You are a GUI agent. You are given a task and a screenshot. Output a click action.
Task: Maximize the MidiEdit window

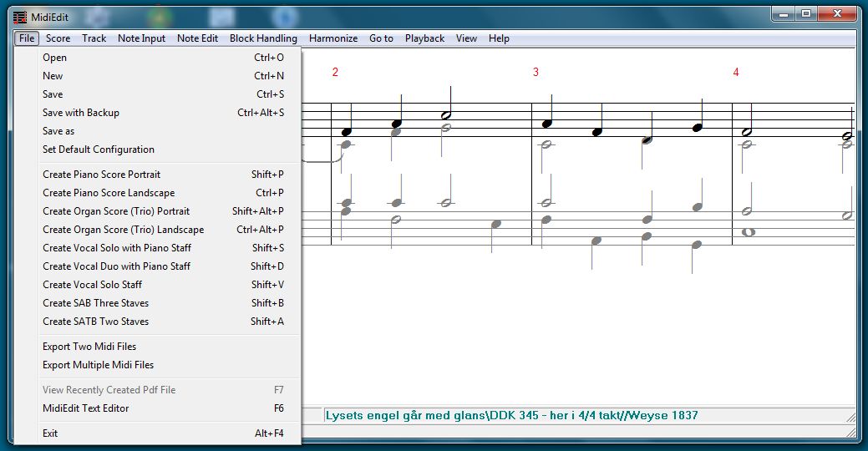[806, 14]
